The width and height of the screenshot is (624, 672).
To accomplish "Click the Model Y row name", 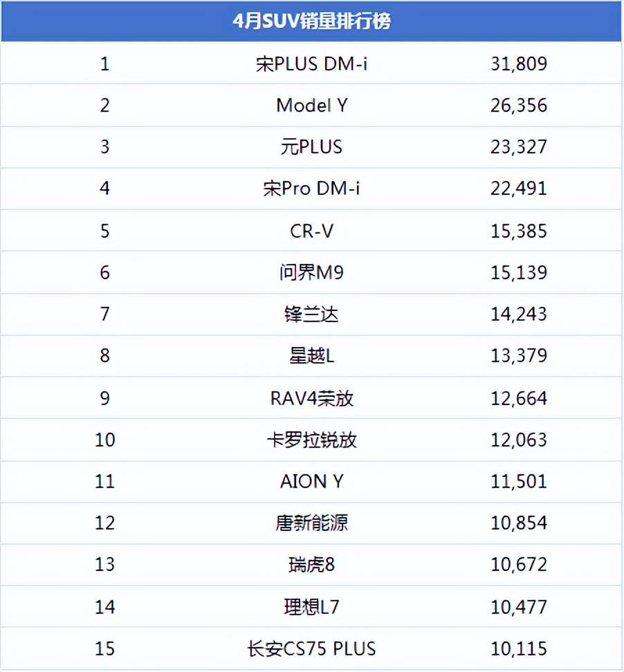I will [311, 106].
